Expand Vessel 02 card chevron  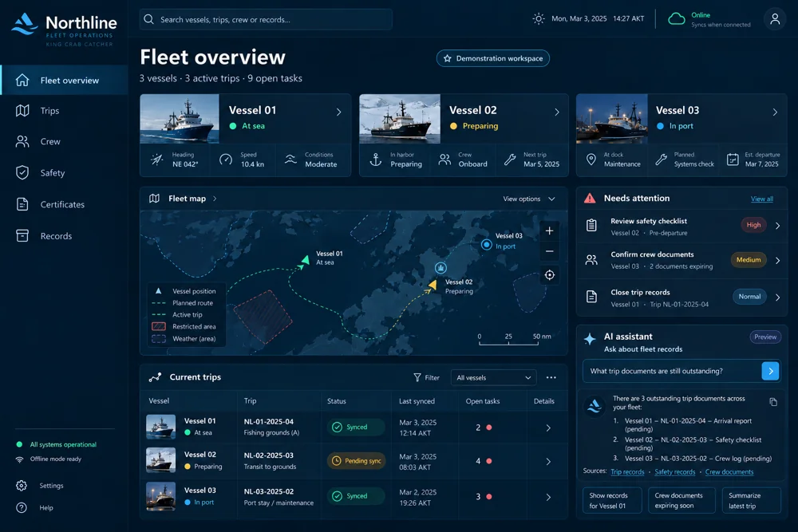[557, 112]
